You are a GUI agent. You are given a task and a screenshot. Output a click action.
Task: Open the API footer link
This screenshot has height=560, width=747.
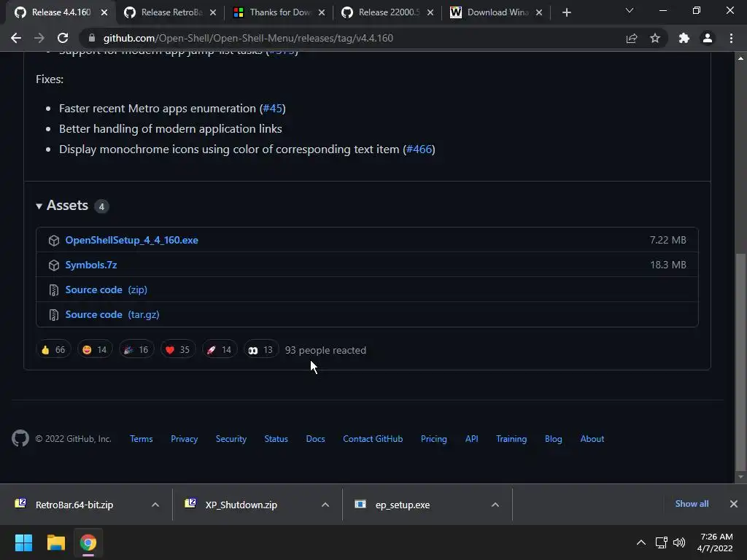coord(472,439)
